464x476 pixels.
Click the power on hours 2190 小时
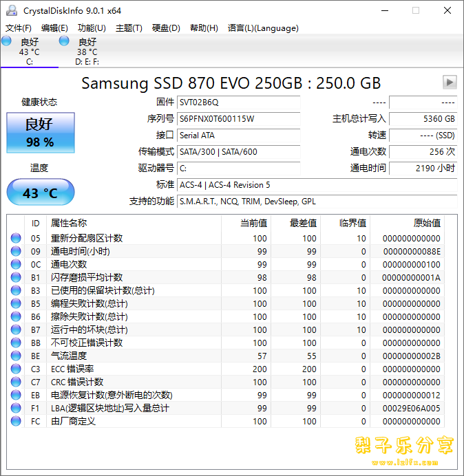(x=423, y=168)
